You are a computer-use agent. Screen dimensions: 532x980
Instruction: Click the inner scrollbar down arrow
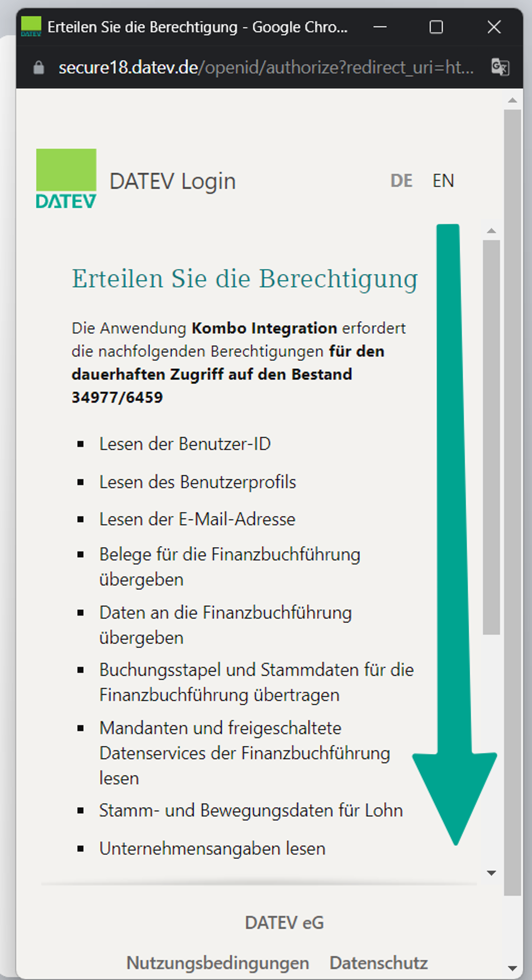pyautogui.click(x=491, y=873)
